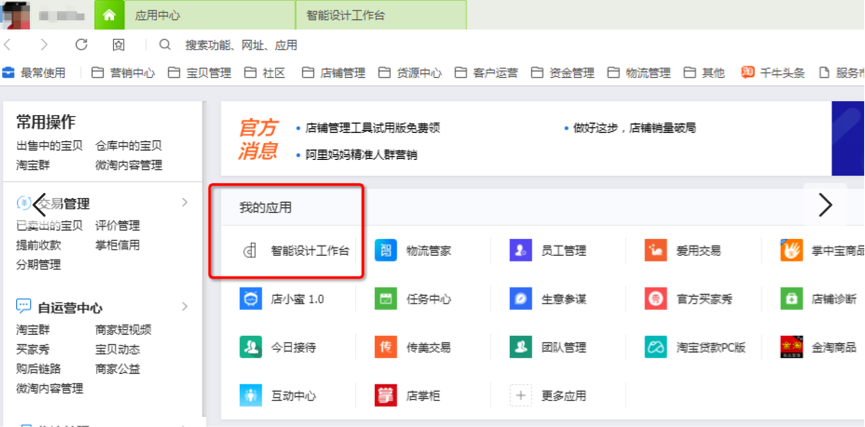Go to next page with right arrow
Viewport: 865px width, 427px height.
click(825, 204)
